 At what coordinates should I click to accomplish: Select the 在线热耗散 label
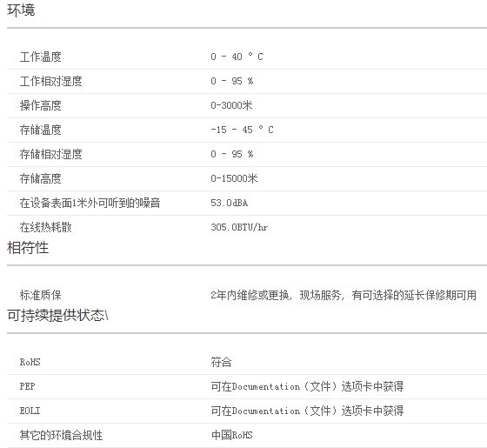(45, 227)
